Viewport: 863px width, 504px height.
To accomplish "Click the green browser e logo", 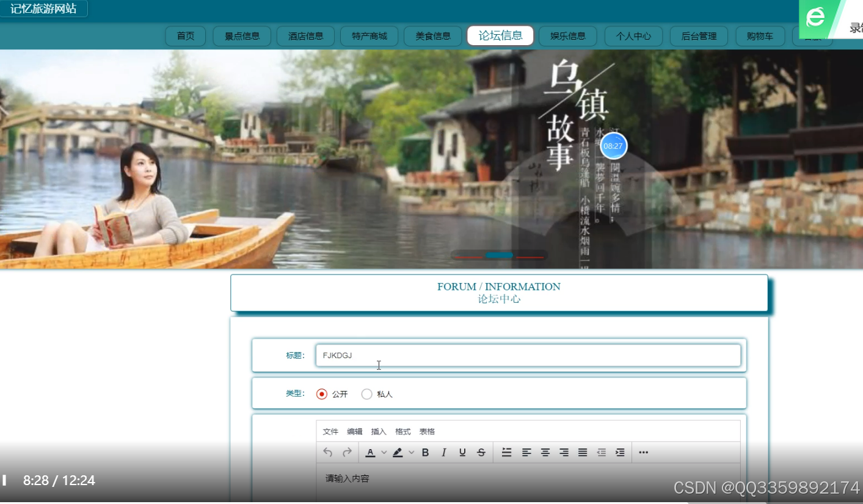I will tap(815, 17).
